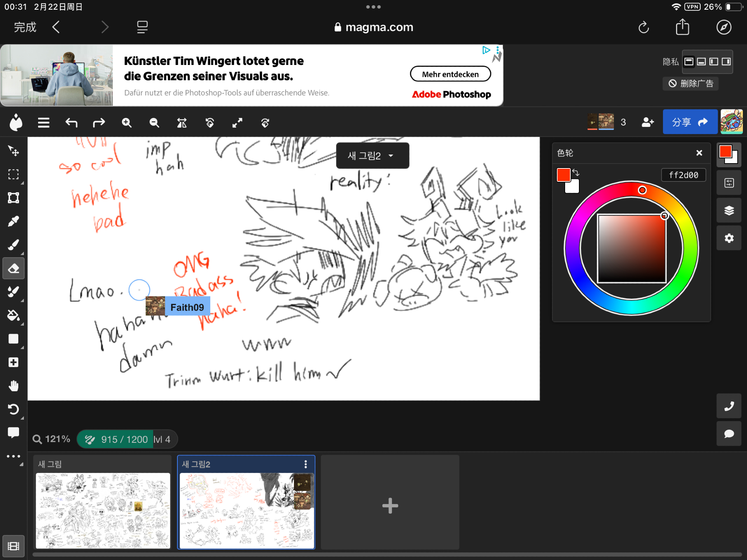This screenshot has height=560, width=747.
Task: Open the hamburger main menu
Action: pos(44,123)
